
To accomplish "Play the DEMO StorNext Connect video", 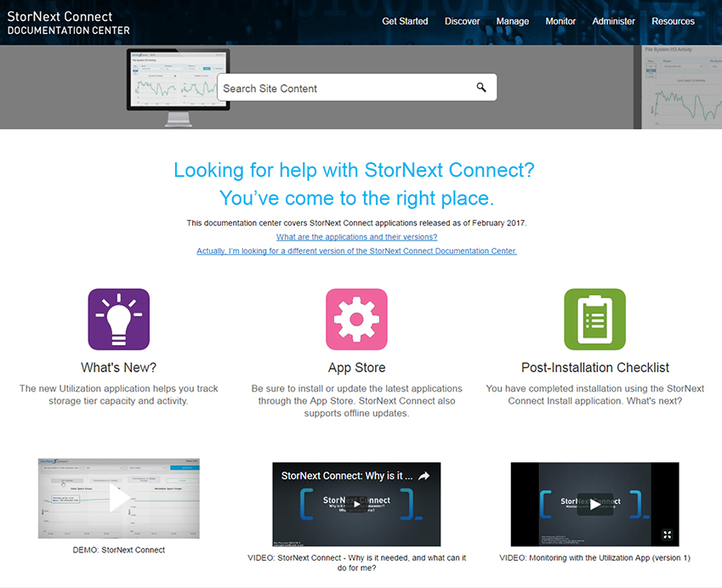I will point(119,498).
